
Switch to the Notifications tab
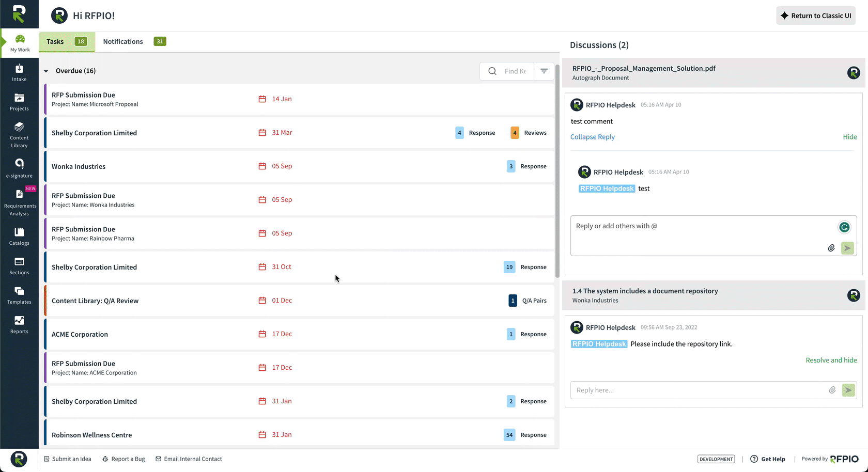[134, 41]
